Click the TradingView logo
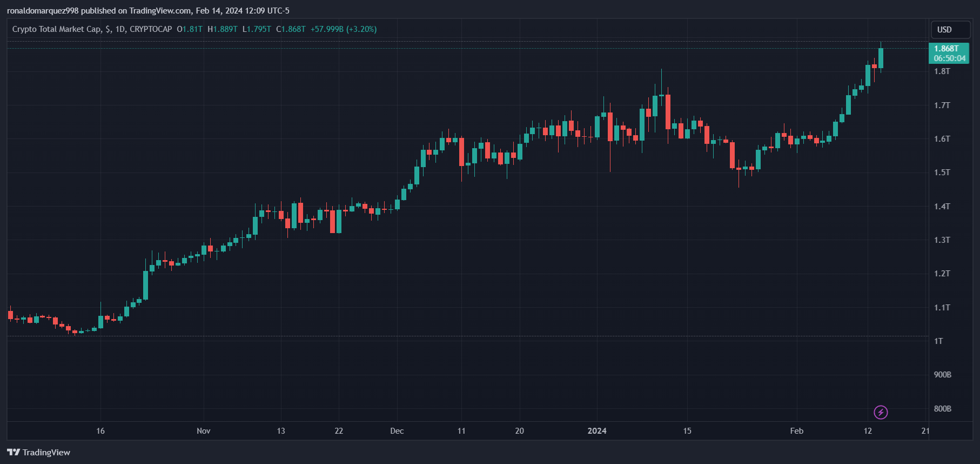This screenshot has width=980, height=464. click(x=38, y=452)
